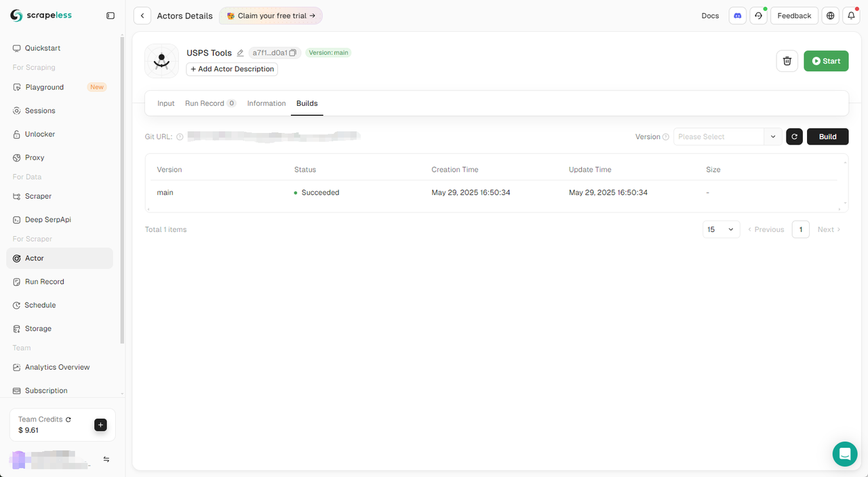Switch to the Information tab
Screen dimensions: 868x477
click(267, 103)
